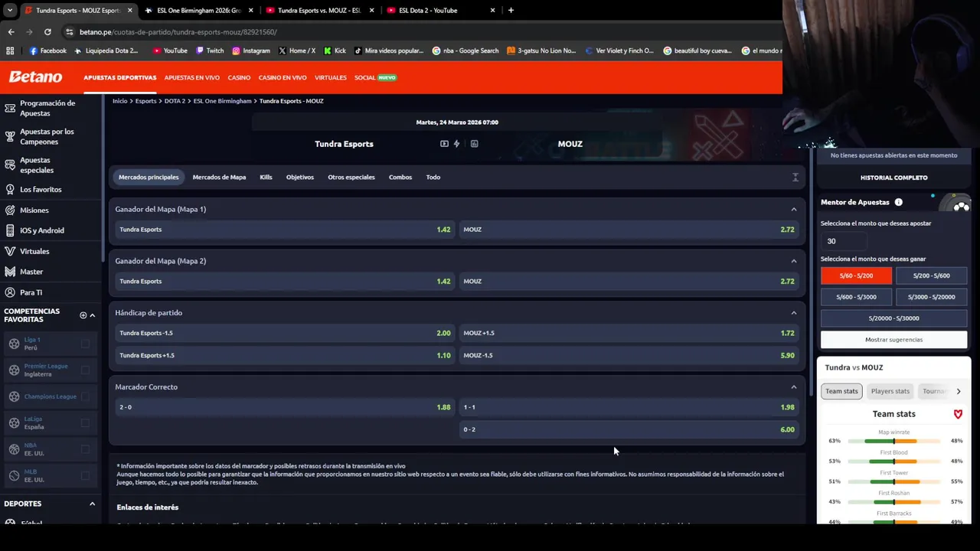This screenshot has width=980, height=551.
Task: Pick correct score 0 - 2 at 6.00
Action: pyautogui.click(x=631, y=429)
